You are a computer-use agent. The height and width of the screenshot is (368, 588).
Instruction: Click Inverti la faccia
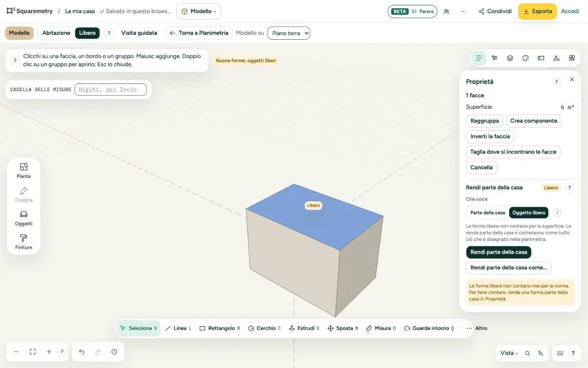tap(490, 136)
